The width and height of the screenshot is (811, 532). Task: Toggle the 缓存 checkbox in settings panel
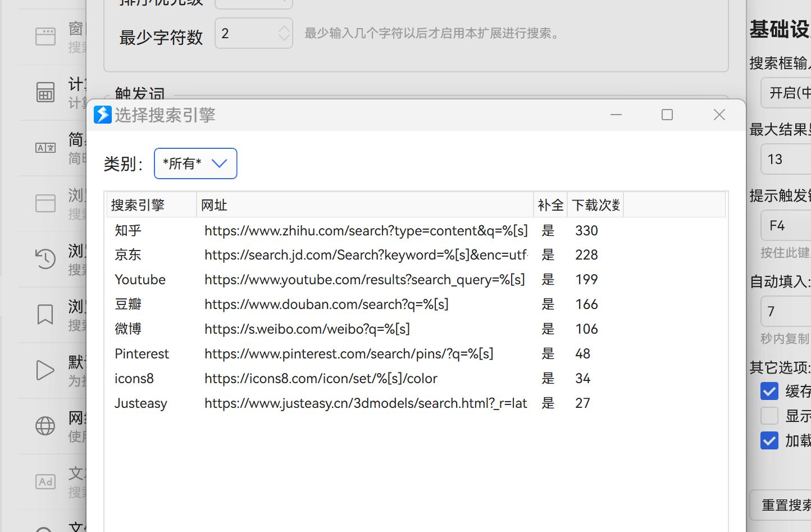point(769,391)
